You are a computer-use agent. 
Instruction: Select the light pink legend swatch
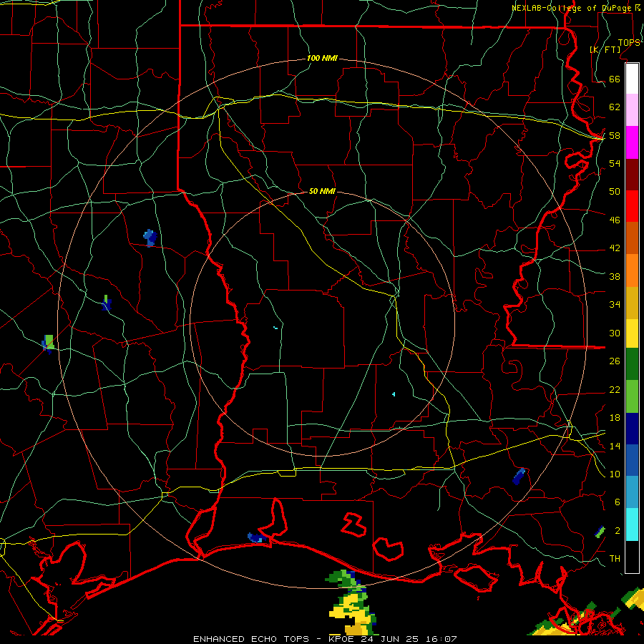coord(632,110)
